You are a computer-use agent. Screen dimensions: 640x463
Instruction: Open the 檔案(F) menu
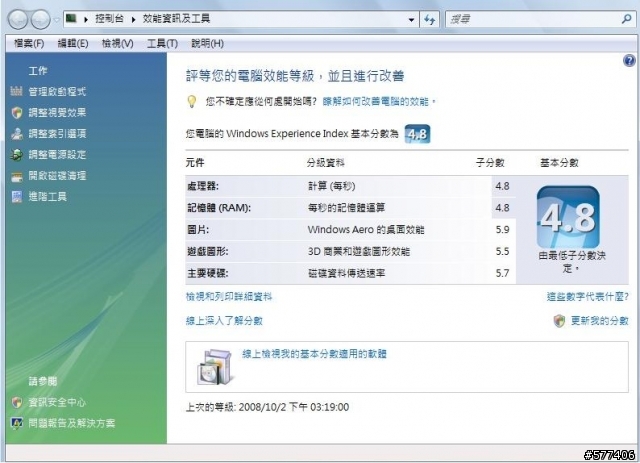coord(29,43)
